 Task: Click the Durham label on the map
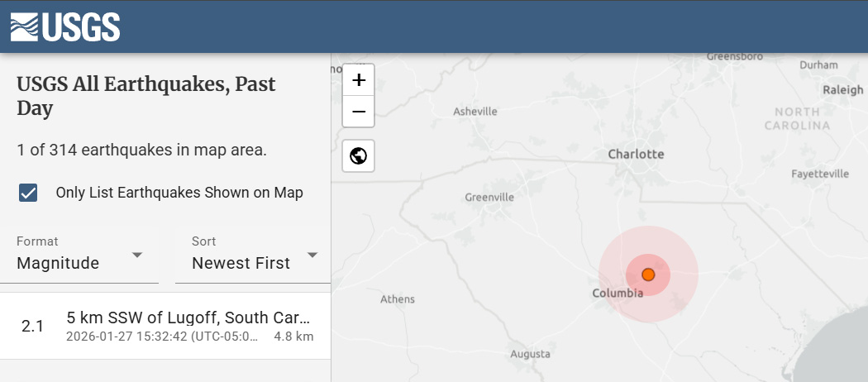click(x=818, y=64)
